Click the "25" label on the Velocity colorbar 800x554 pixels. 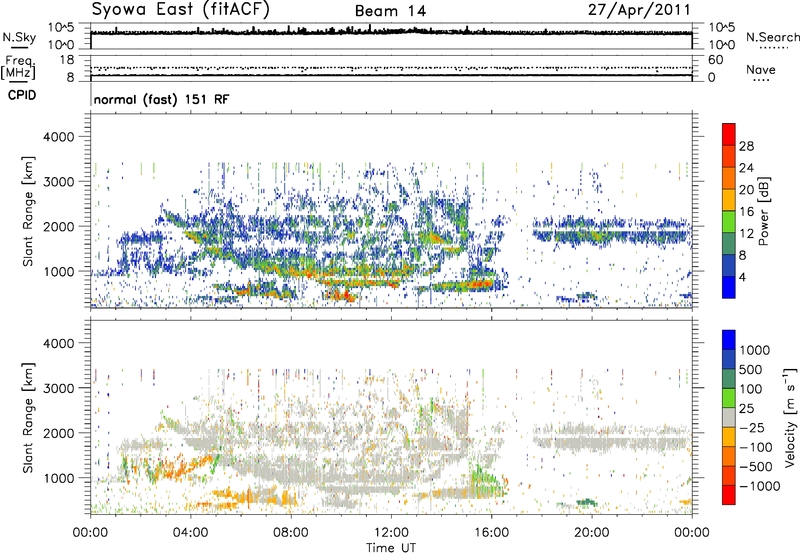(x=747, y=409)
